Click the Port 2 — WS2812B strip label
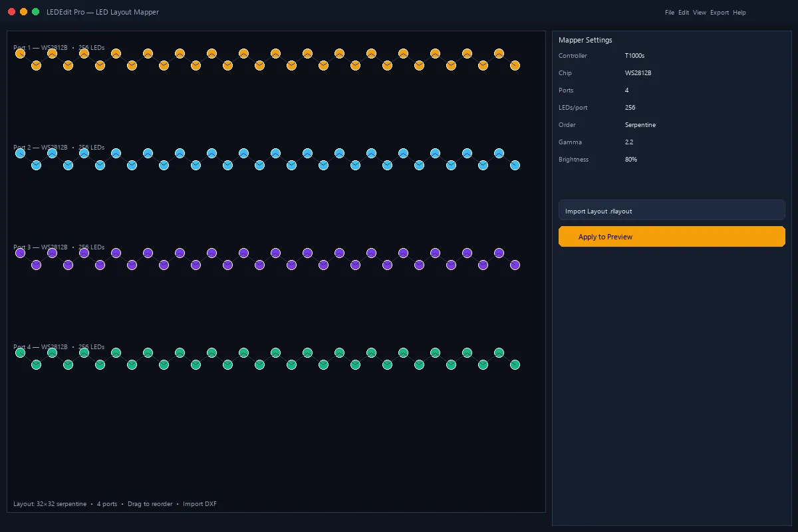Viewport: 798px width, 532px height. (41, 148)
